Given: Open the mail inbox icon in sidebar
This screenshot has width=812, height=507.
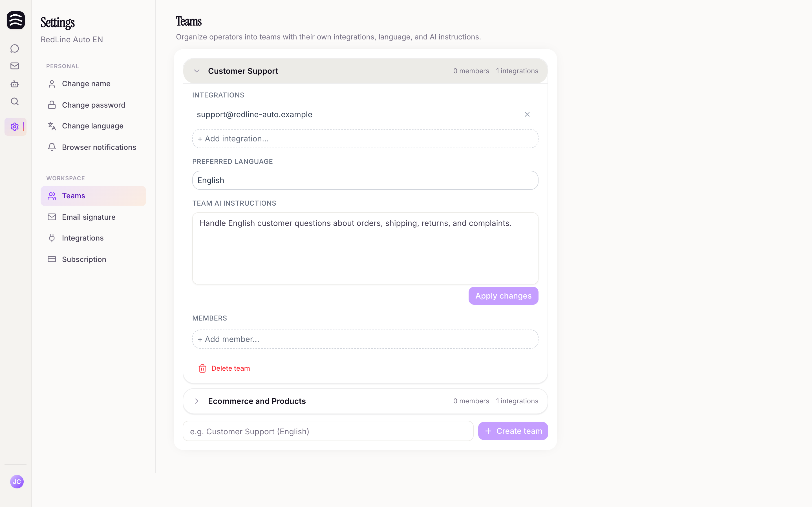Looking at the screenshot, I should pyautogui.click(x=14, y=66).
